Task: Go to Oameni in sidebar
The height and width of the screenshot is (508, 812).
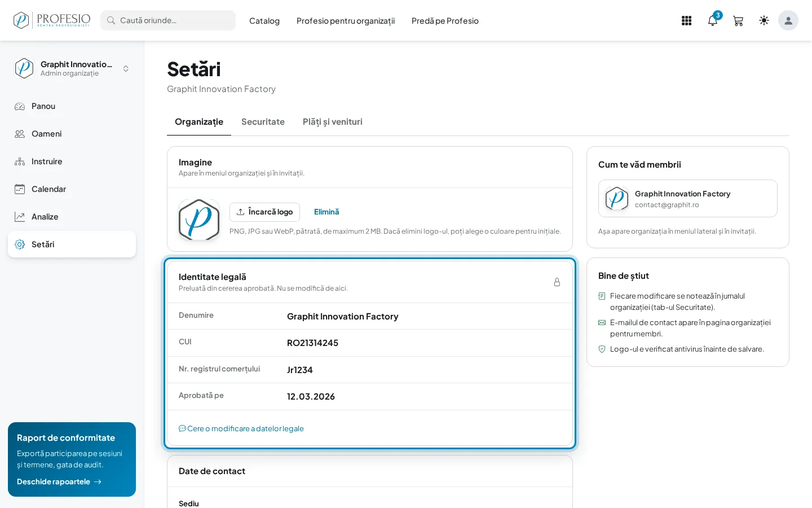Action: [72, 134]
